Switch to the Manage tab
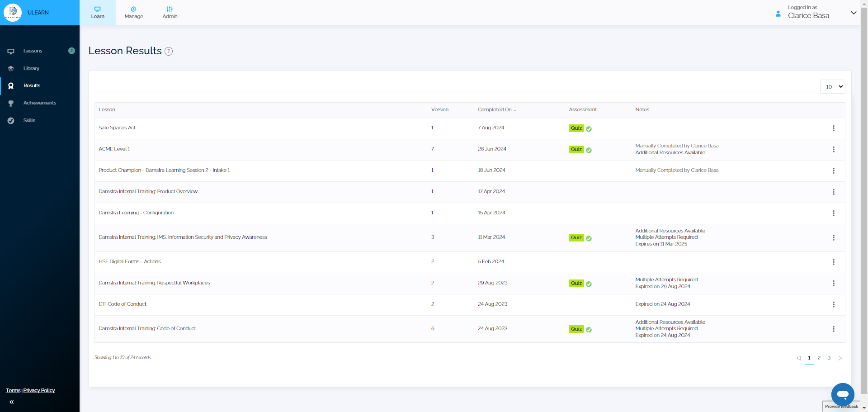 coord(134,13)
